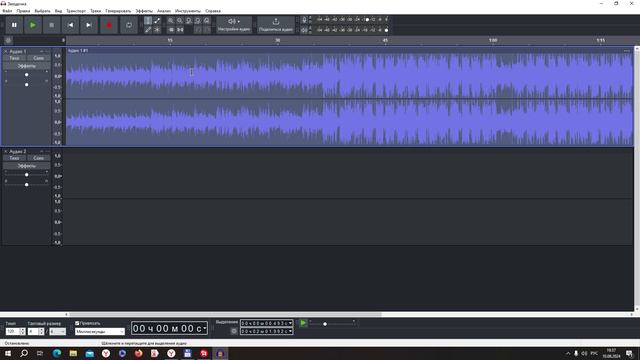Open the Анализ menu
This screenshot has width=640, height=360.
tap(164, 11)
